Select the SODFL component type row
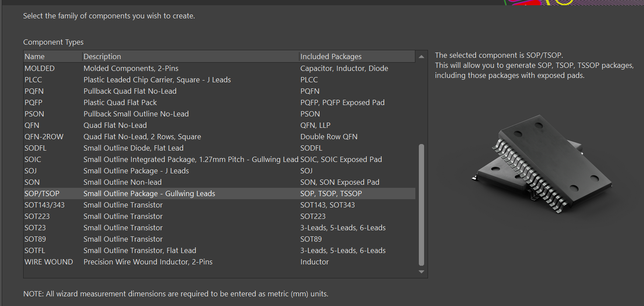This screenshot has height=306, width=644. pyautogui.click(x=219, y=148)
